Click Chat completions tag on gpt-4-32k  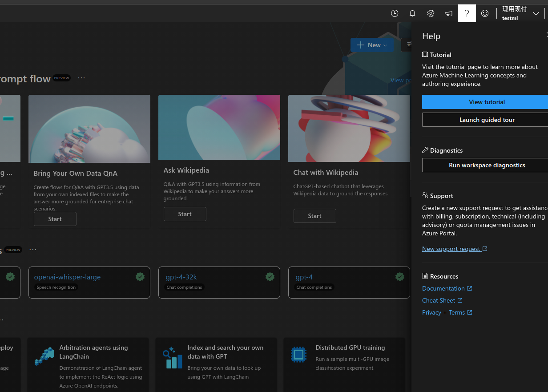pos(184,287)
